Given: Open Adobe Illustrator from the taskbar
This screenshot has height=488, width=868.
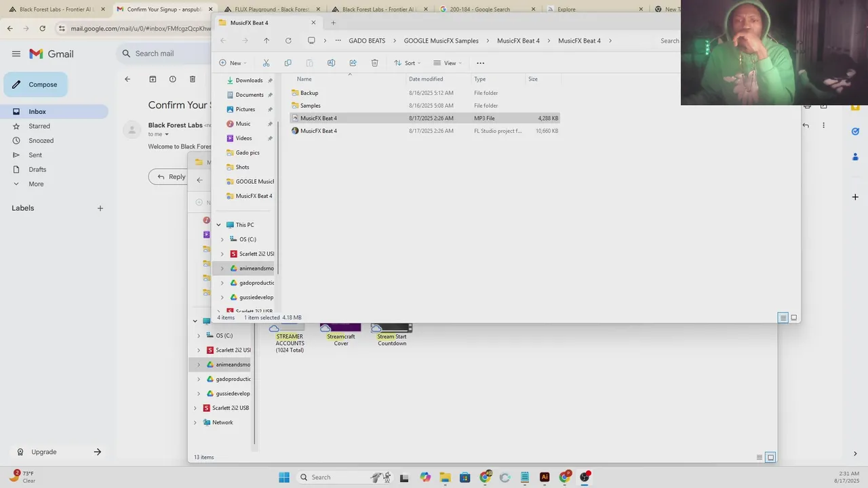Looking at the screenshot, I should (545, 477).
